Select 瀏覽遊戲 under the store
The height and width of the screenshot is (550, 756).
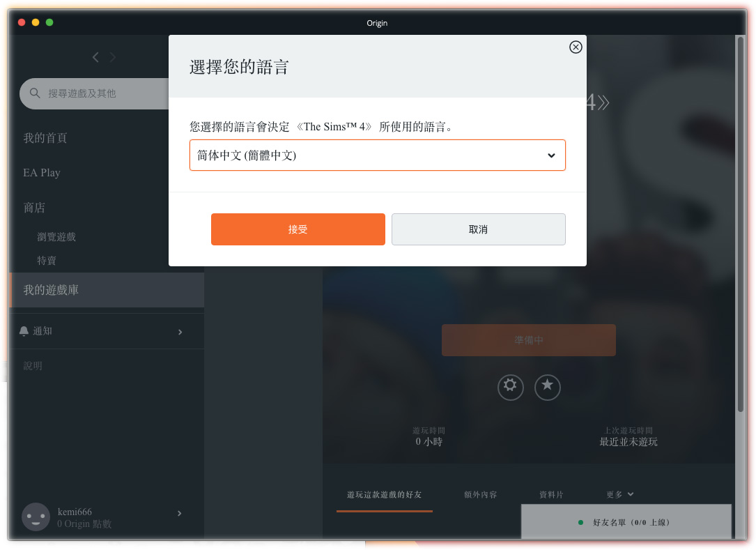coord(56,237)
